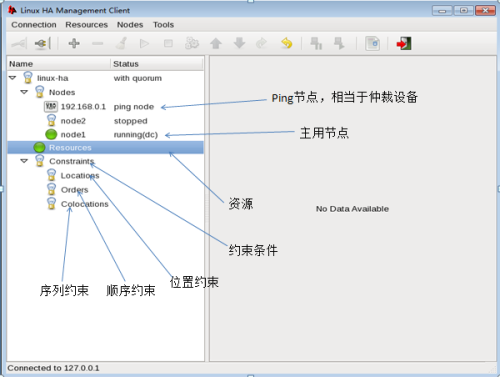The image size is (500, 377).
Task: Click the Standby node toolbar icon
Action: 316,43
